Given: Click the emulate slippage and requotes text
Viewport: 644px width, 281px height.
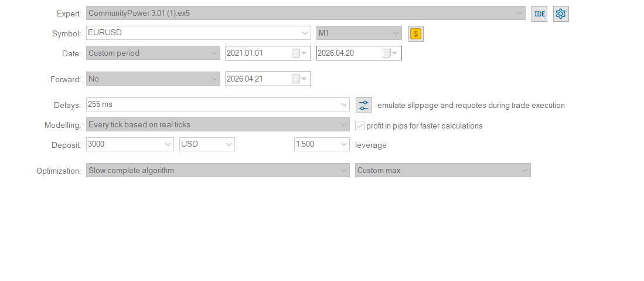Looking at the screenshot, I should point(471,106).
